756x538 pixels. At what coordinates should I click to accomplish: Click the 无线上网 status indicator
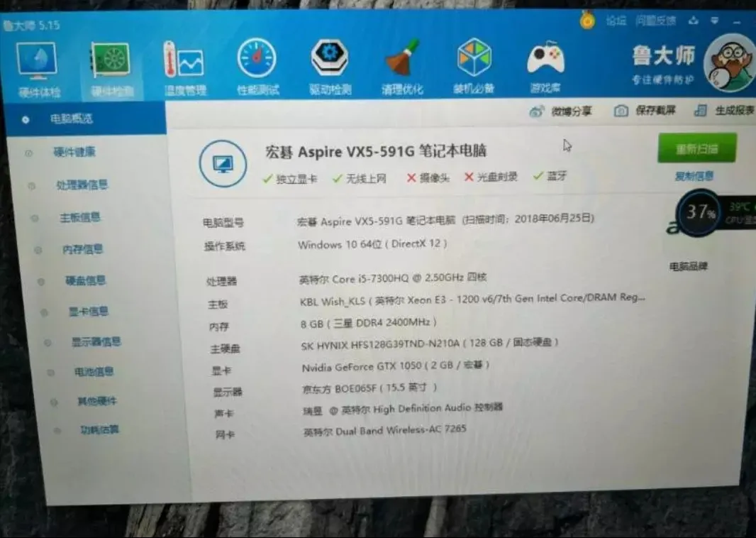coord(359,179)
